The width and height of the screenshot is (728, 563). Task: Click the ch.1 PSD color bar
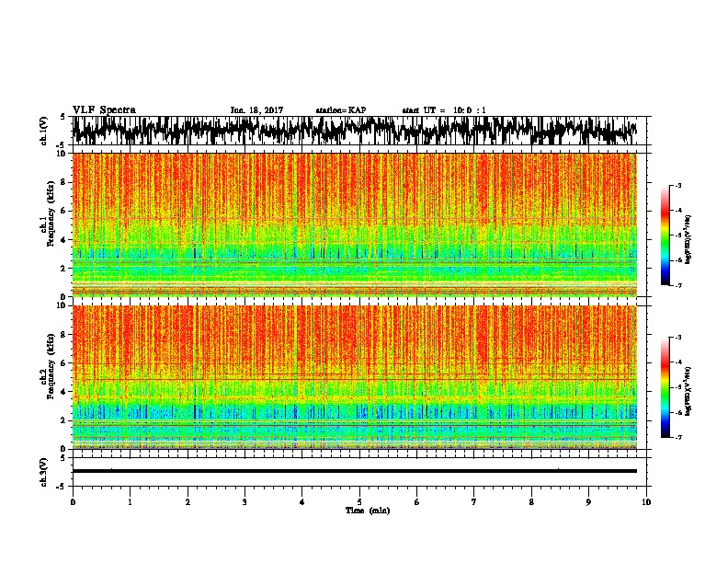[665, 236]
